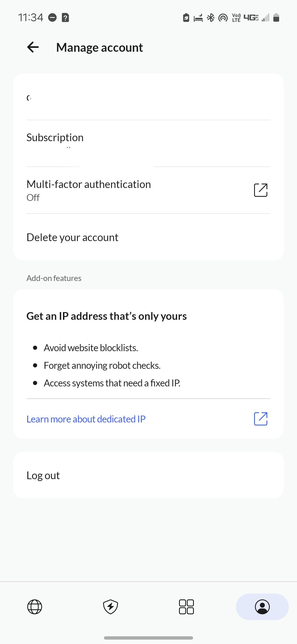Tap the Bluetooth status bar icon
Image resolution: width=297 pixels, height=644 pixels.
coord(211,18)
